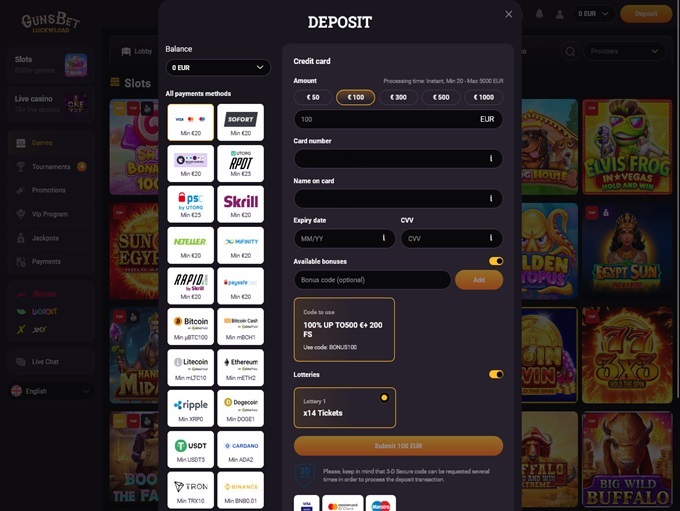Select the €500 amount preset

coord(441,97)
